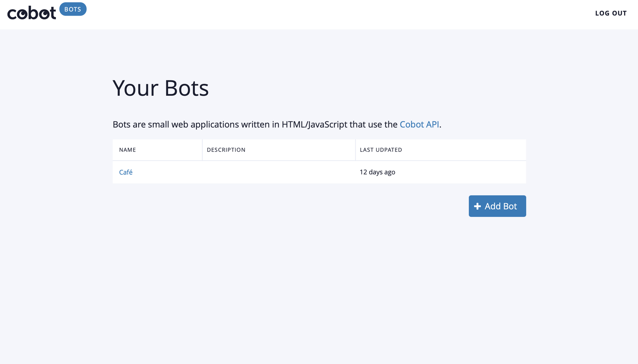Click the Café bot link

pyautogui.click(x=125, y=172)
